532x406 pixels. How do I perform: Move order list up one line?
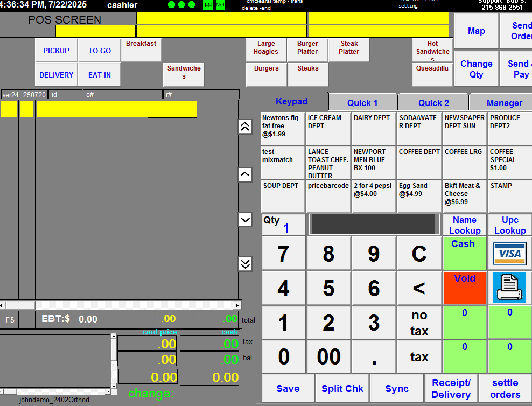(245, 174)
